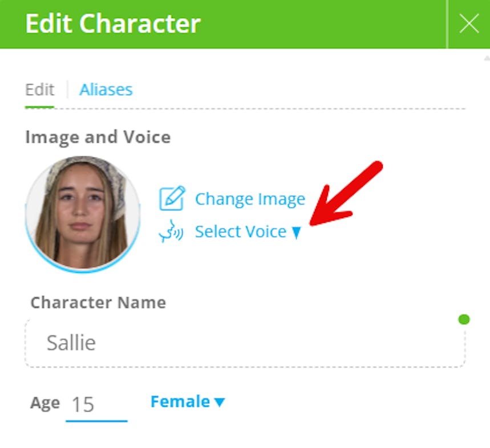Screen dimensions: 490x448
Task: Click the pencil Change Image icon
Action: pos(172,199)
